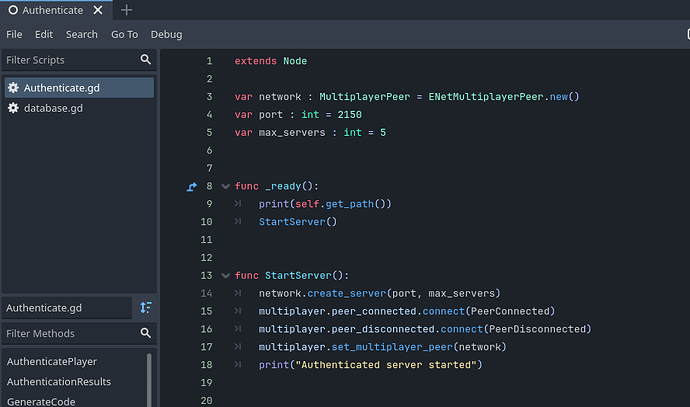Collapse the StartServer function fold arrow
Screen dimensions: 690x407
tap(226, 275)
